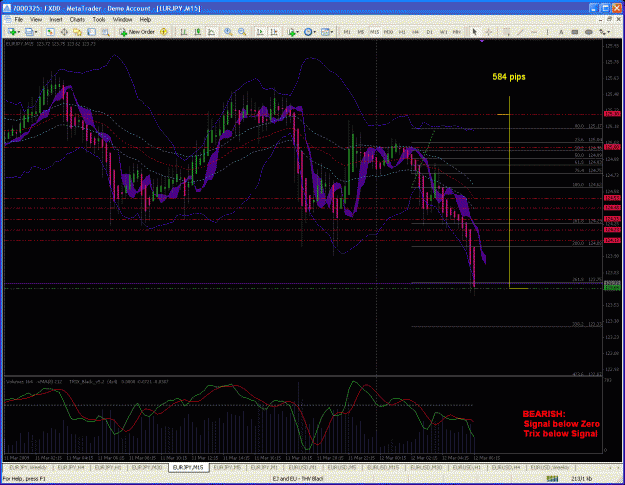Expand the Templates dropdown arrow
Viewport: 625px width, 485px height.
[x=332, y=32]
